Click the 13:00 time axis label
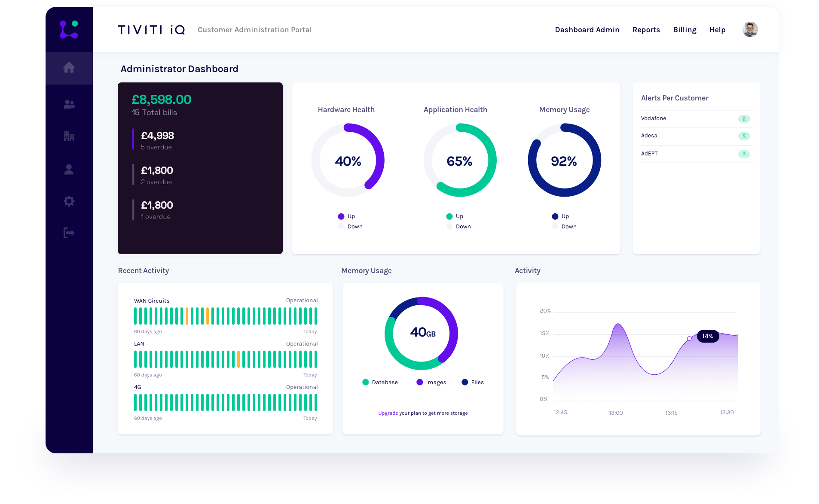Screen dimensions: 819x504 pos(615,413)
